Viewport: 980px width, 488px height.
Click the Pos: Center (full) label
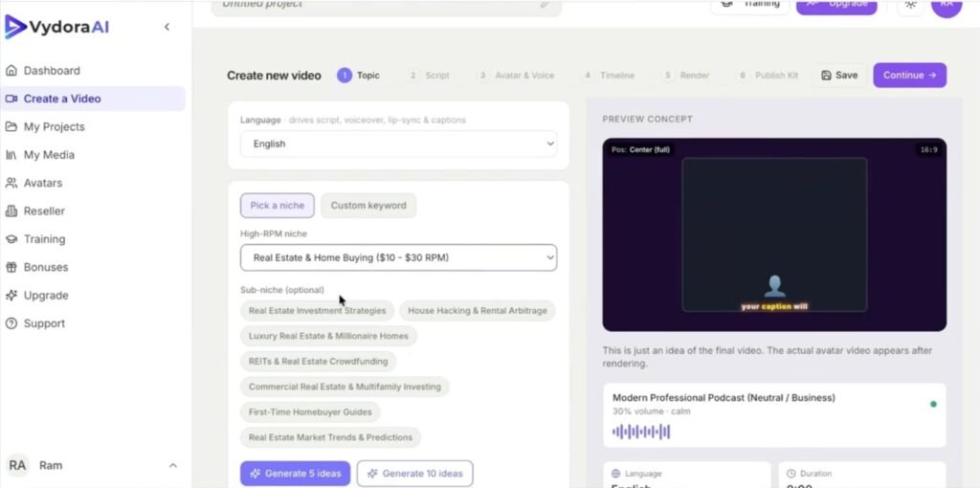pyautogui.click(x=640, y=150)
